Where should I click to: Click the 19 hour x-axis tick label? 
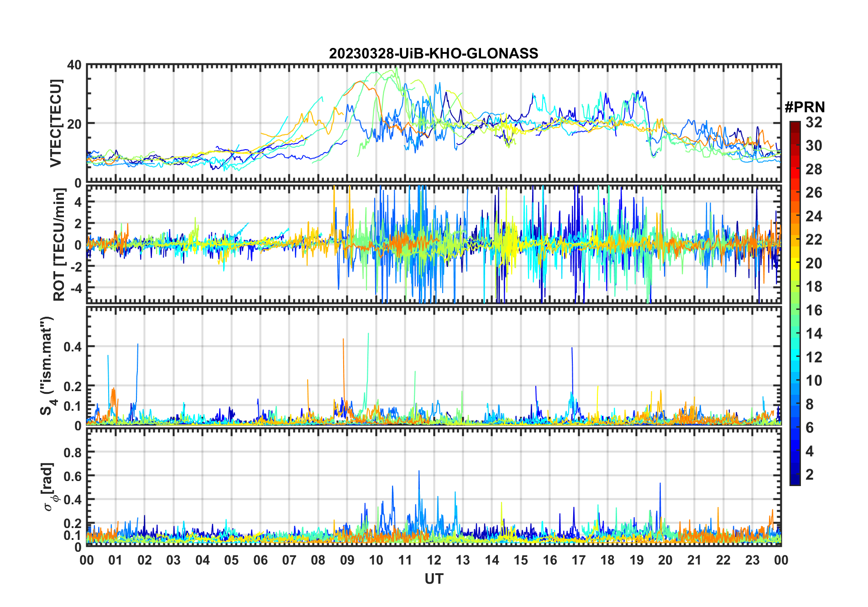(x=637, y=560)
